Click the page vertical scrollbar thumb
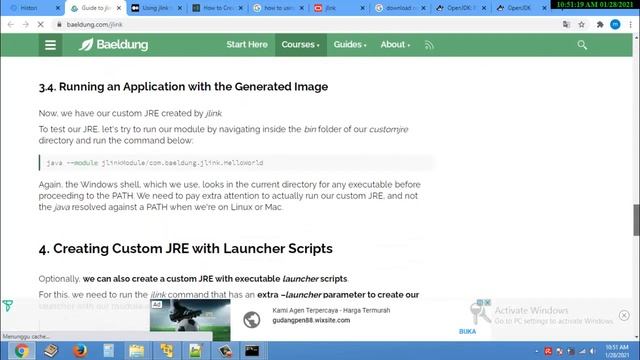The height and width of the screenshot is (360, 640). pos(636,220)
